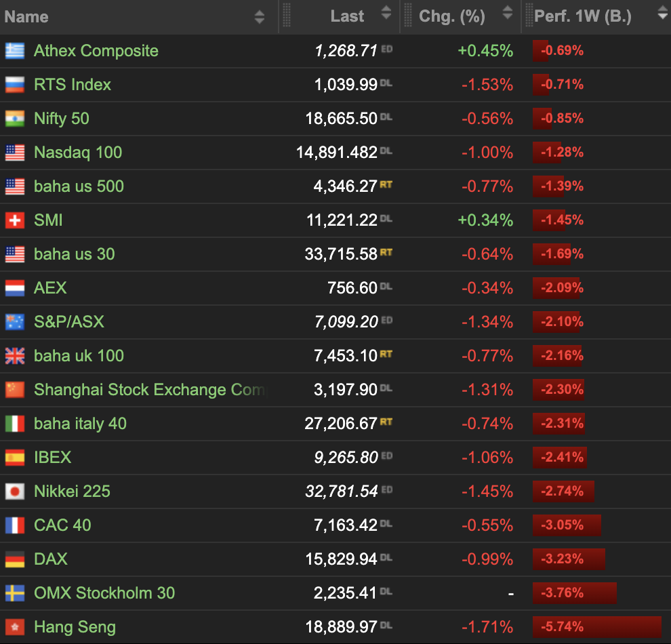
Task: Go to baha us 500
Action: coord(79,186)
